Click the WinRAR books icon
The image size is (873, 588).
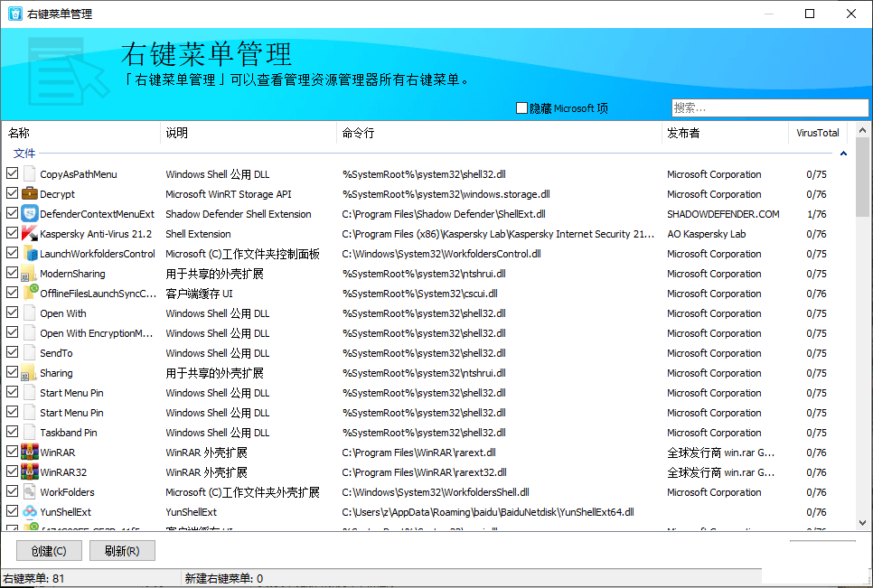[x=30, y=453]
